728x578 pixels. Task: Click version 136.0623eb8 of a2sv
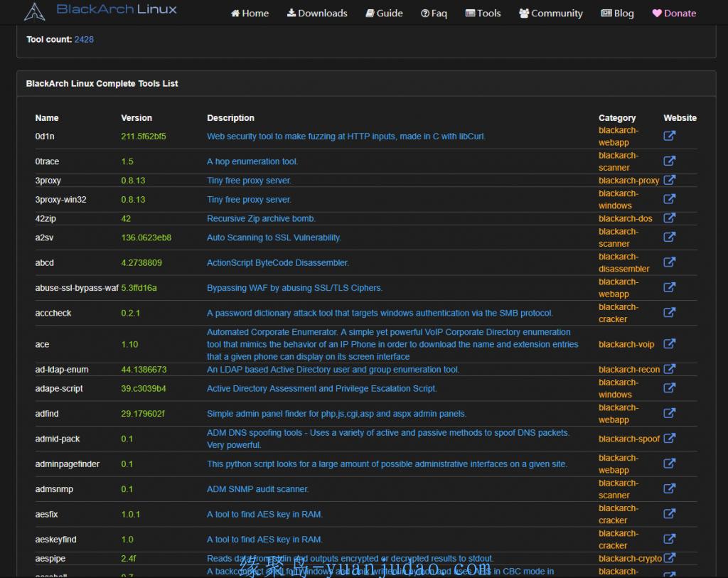click(146, 237)
